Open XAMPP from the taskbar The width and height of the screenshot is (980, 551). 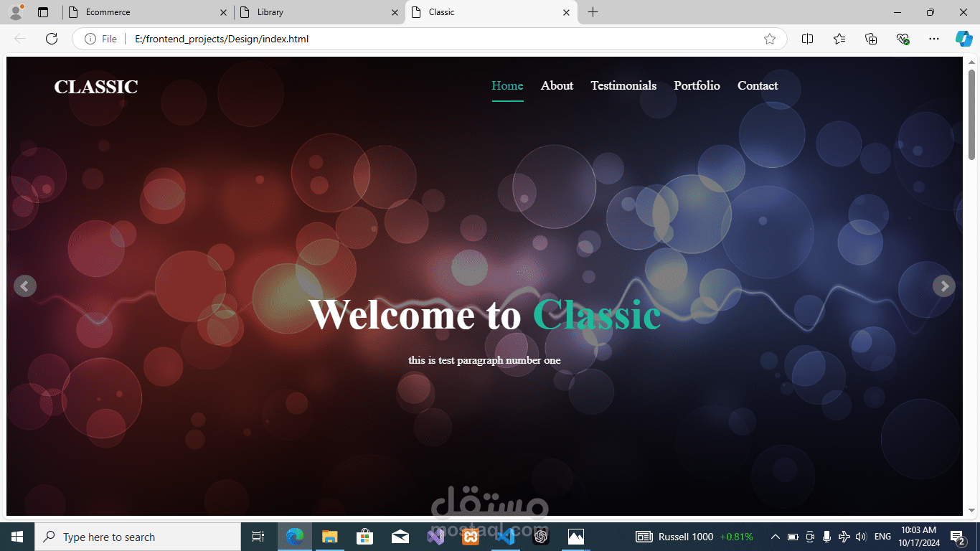point(471,537)
